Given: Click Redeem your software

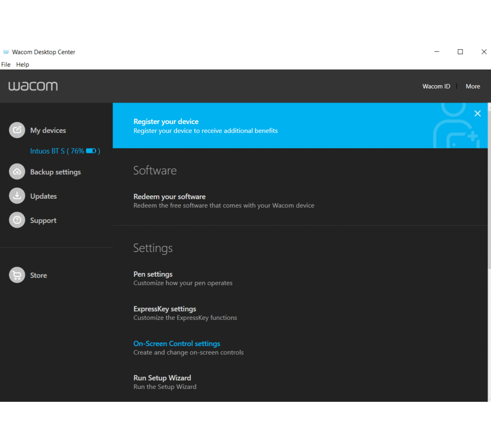Looking at the screenshot, I should pos(169,196).
